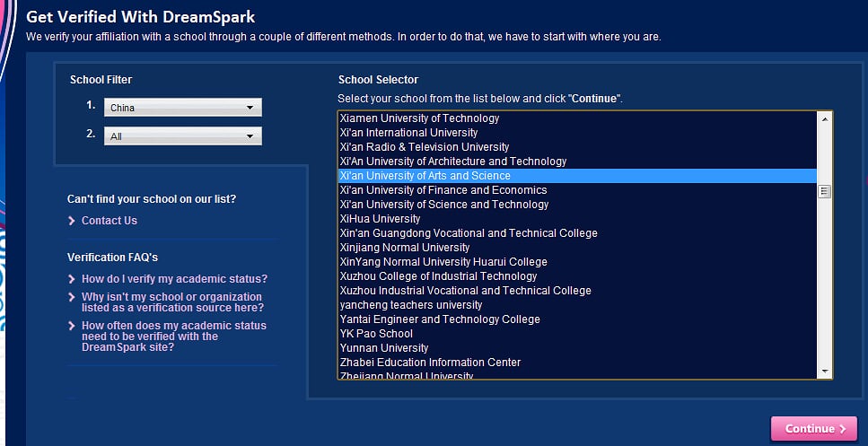Open Why isn't my school listed FAQ
Screen dimensions: 868x446
(x=172, y=302)
